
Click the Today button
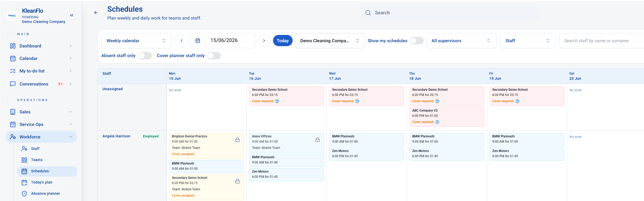tap(283, 41)
